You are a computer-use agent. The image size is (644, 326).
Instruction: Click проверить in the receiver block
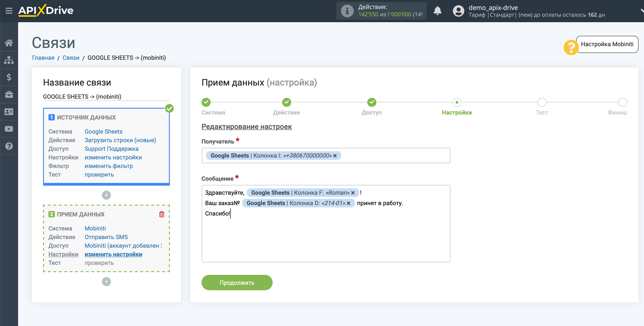(99, 263)
